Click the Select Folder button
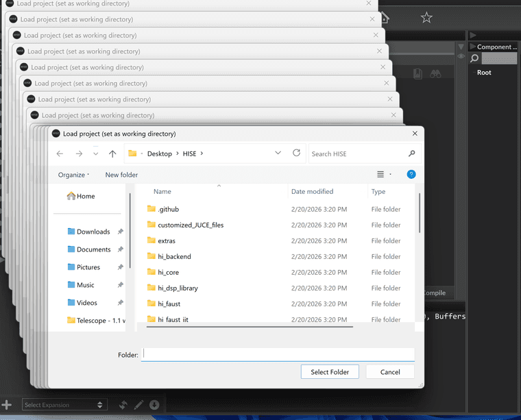 [330, 372]
